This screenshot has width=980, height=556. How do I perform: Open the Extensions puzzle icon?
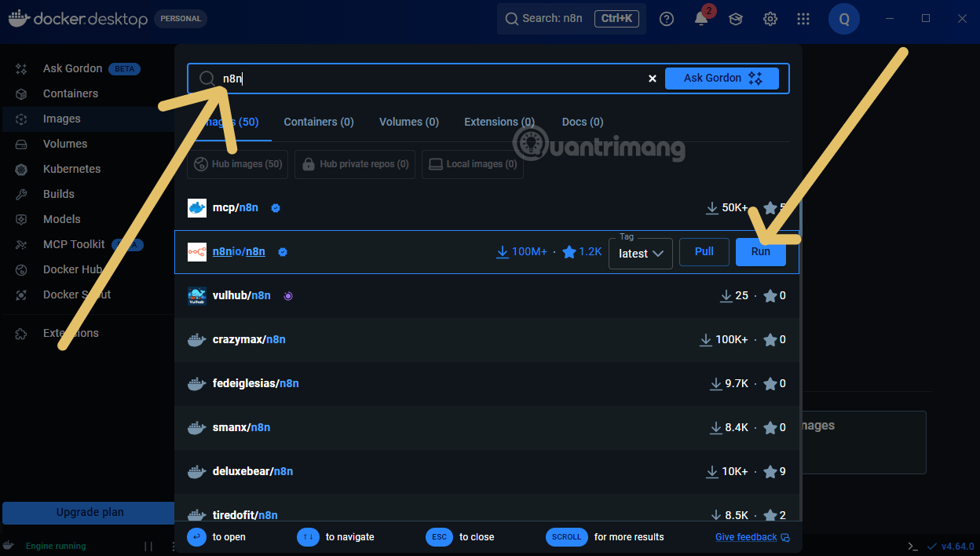pos(21,333)
